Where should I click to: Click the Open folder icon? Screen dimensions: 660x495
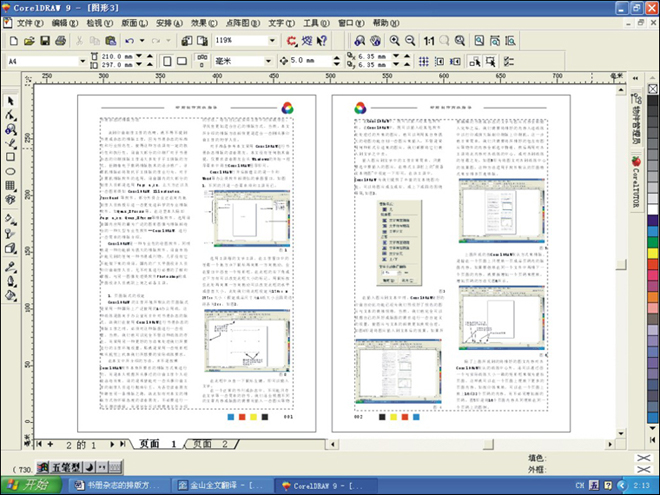30,40
